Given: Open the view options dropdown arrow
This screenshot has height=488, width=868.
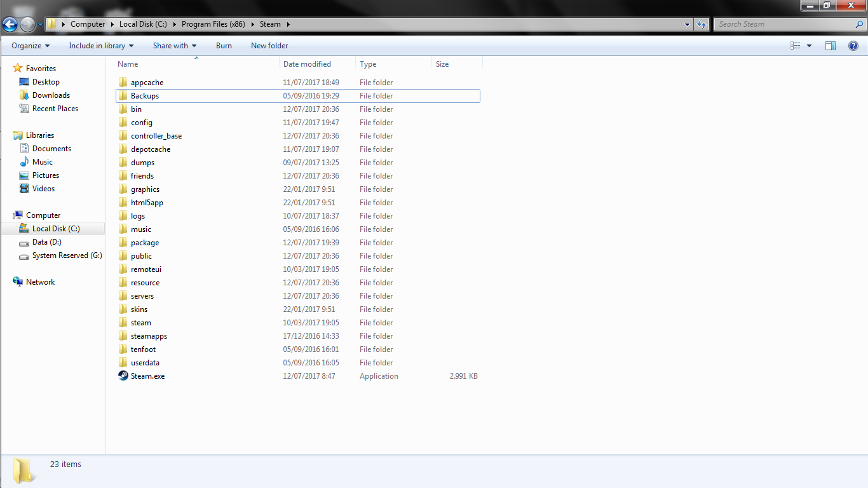Looking at the screenshot, I should click(x=809, y=46).
